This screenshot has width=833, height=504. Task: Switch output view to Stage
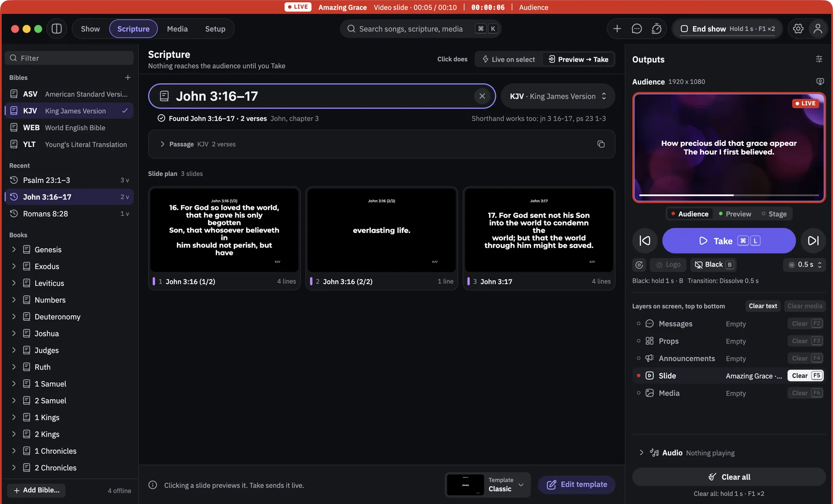tap(774, 214)
